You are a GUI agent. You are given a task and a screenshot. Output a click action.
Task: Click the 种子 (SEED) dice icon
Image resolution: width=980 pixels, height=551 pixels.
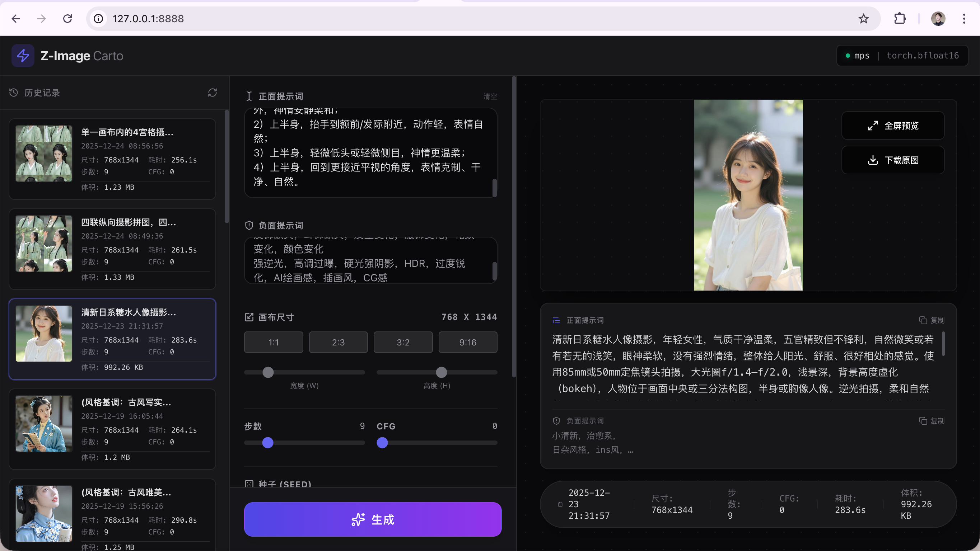tap(249, 484)
